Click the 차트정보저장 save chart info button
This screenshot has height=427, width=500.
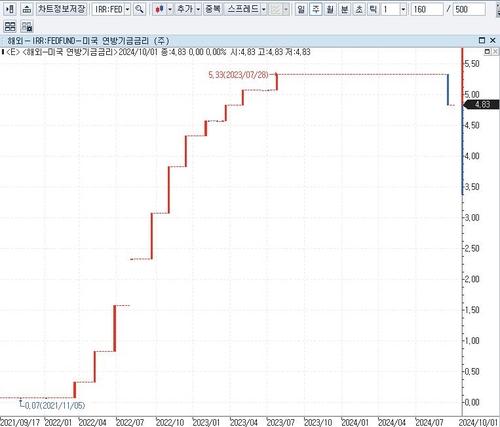pos(62,9)
